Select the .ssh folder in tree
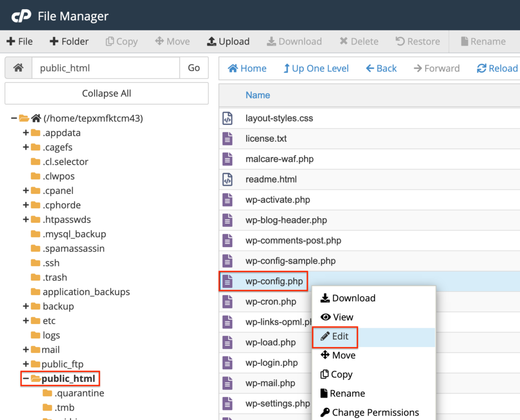 tap(45, 263)
